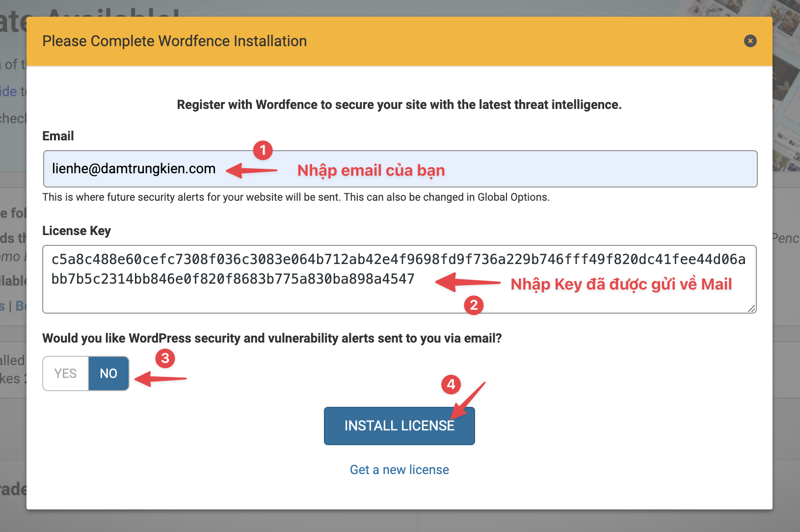
Task: Select YES for email security alerts
Action: click(66, 373)
